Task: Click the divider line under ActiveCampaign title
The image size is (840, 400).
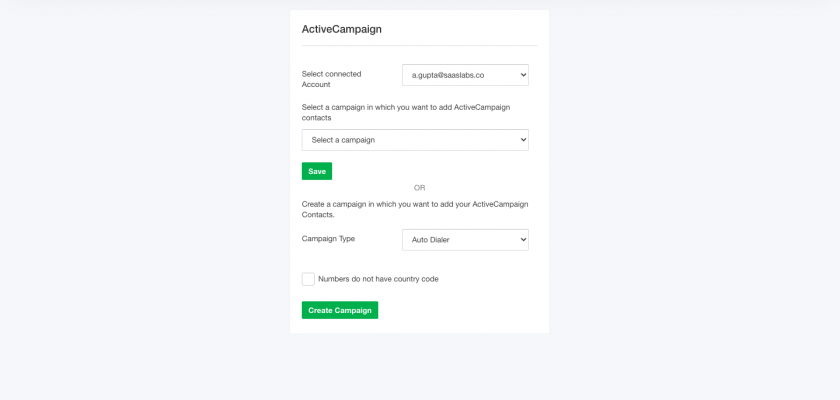Action: pos(419,46)
